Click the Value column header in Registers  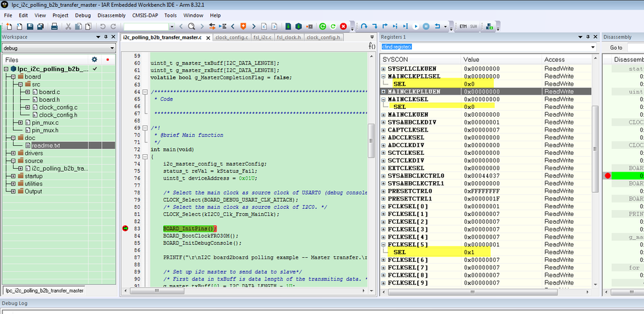501,59
